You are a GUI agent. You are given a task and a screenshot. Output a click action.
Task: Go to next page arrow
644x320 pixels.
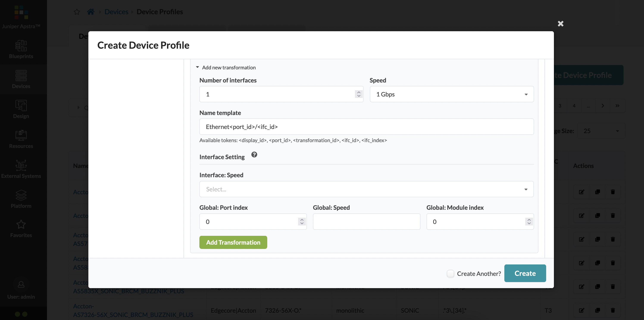pos(603,106)
